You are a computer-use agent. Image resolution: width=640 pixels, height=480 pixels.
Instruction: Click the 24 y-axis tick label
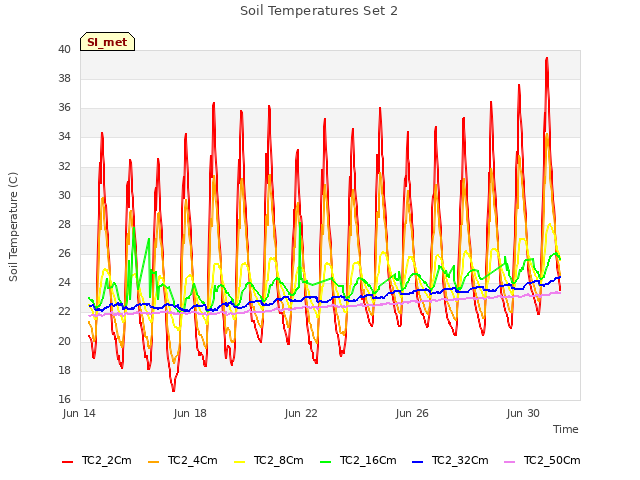point(64,282)
